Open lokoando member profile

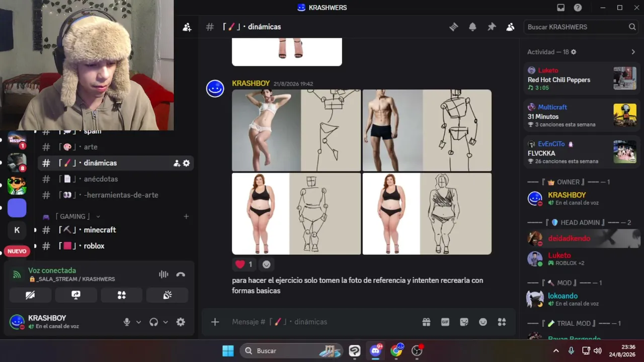(582, 299)
